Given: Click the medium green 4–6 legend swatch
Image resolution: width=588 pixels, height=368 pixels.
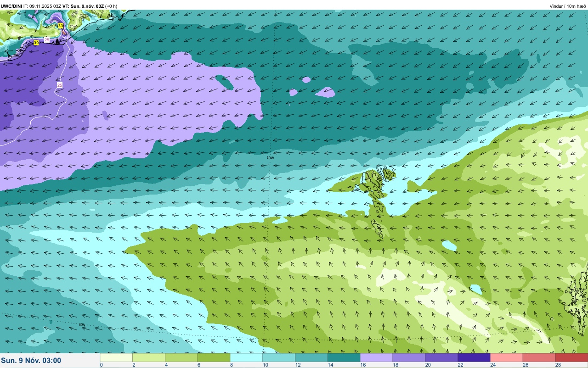Looking at the screenshot, I should (x=181, y=357).
